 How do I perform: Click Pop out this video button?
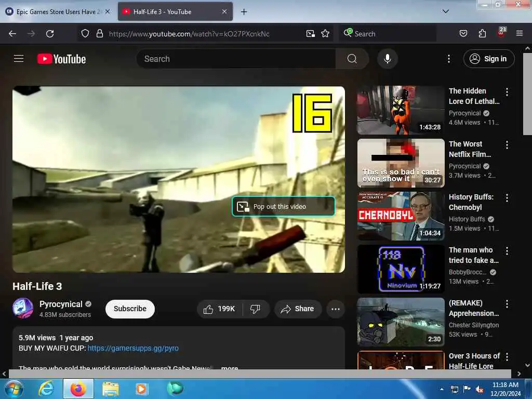click(283, 206)
